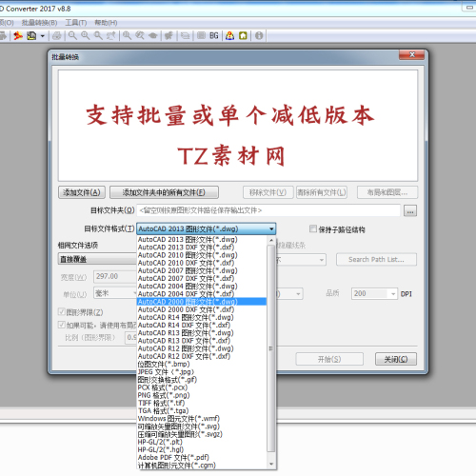This screenshot has width=476, height=476.
Task: Click the browse "..." button for target folder
Action: [x=410, y=210]
